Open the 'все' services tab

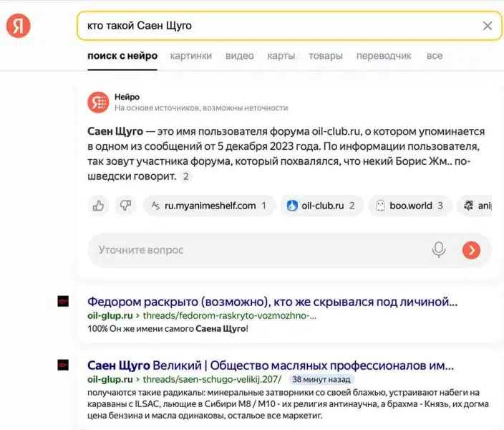click(x=435, y=56)
